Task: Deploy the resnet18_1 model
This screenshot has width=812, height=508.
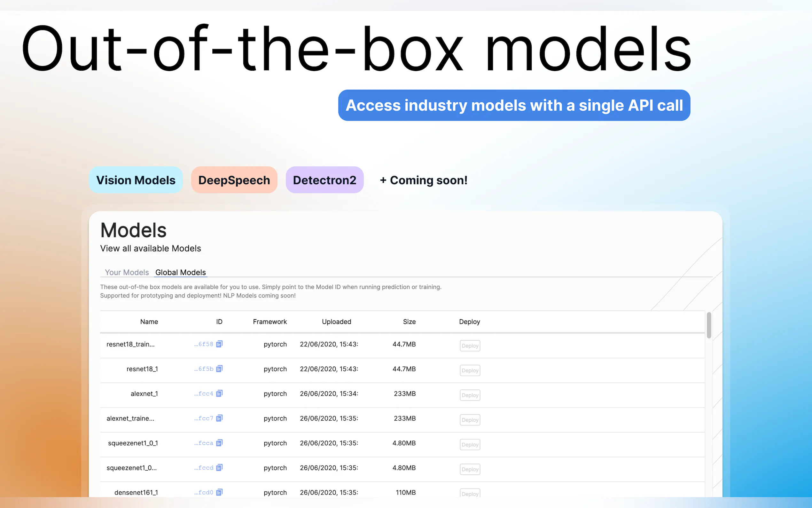Action: (470, 370)
